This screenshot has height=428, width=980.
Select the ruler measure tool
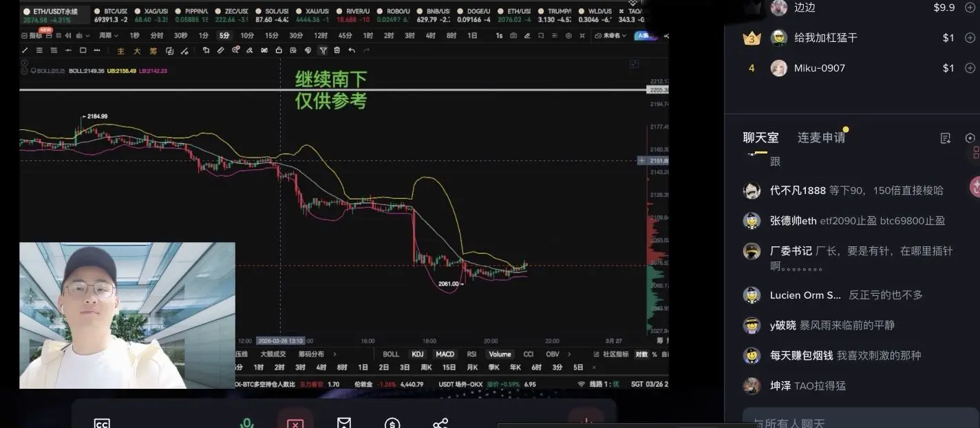[x=220, y=50]
